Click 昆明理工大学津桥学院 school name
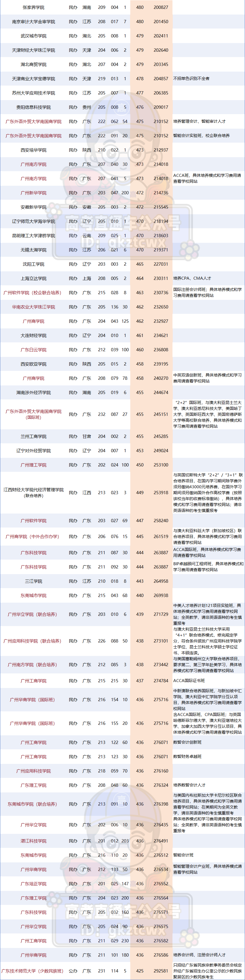This screenshot has height=980, width=245. pyautogui.click(x=33, y=236)
